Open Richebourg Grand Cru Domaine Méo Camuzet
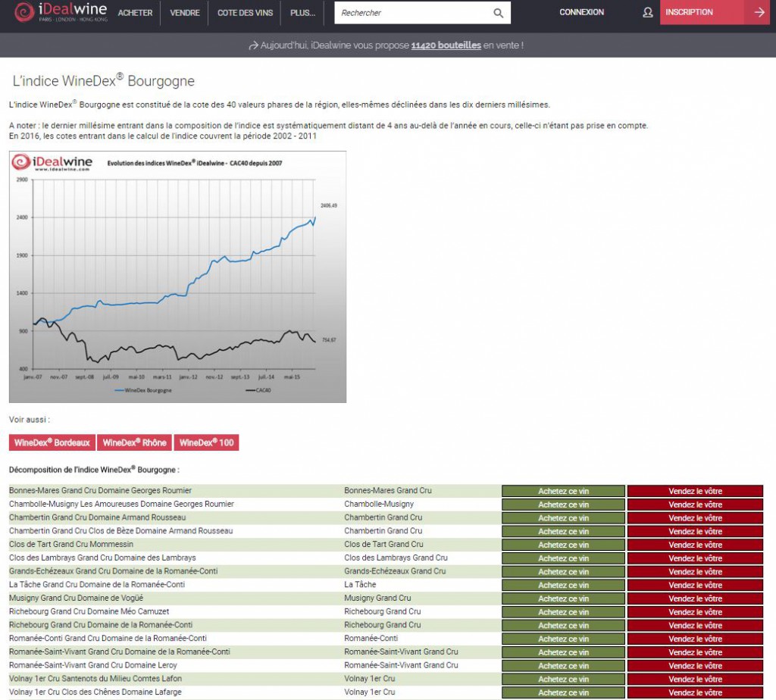 click(89, 611)
